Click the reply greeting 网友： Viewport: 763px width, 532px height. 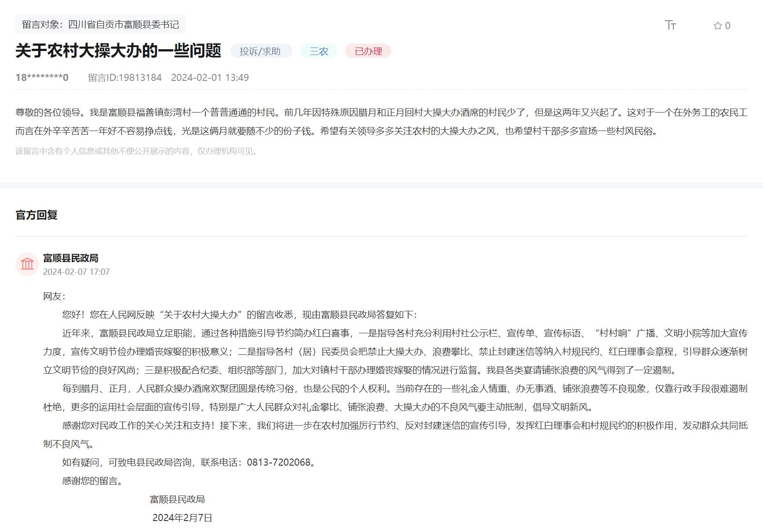pos(54,296)
